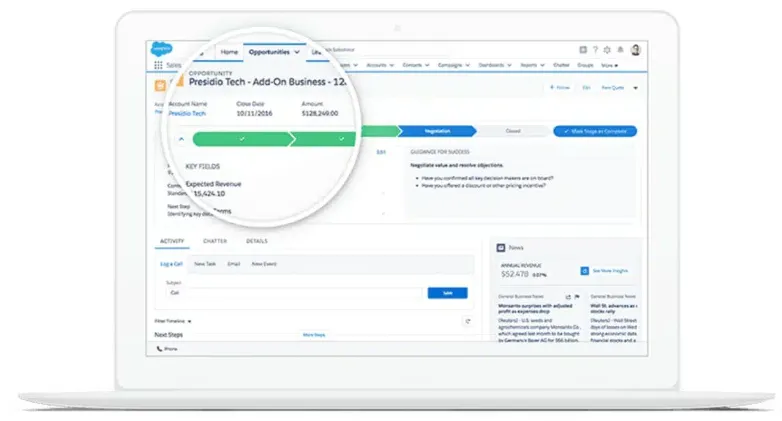Open the user profile avatar

(x=635, y=50)
